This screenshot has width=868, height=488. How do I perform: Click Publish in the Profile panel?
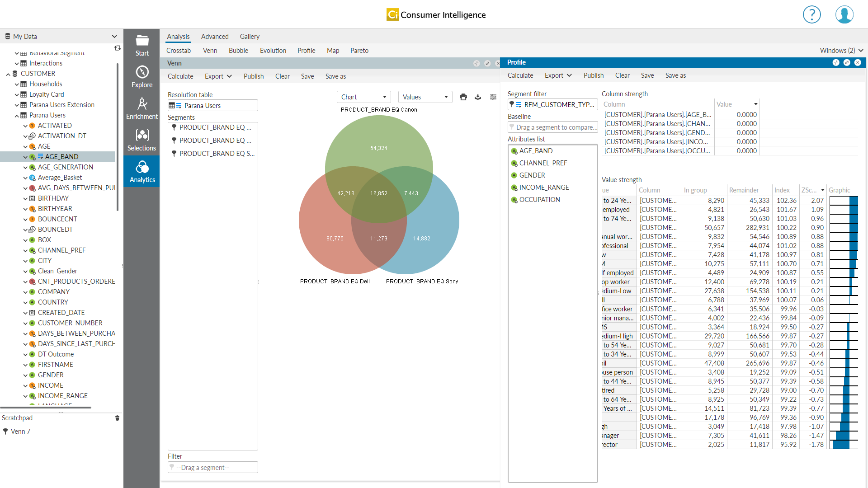pos(593,75)
